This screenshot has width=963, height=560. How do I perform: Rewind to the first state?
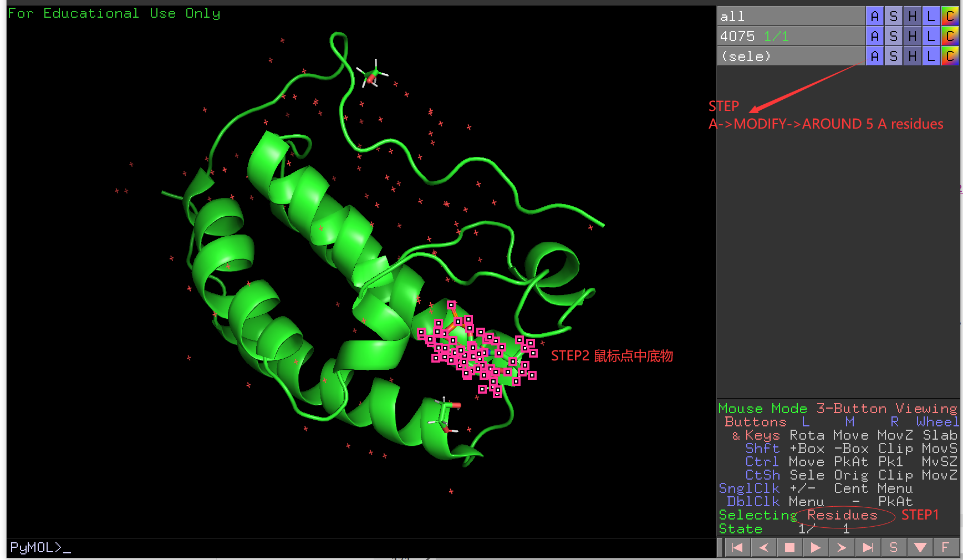[x=737, y=547]
